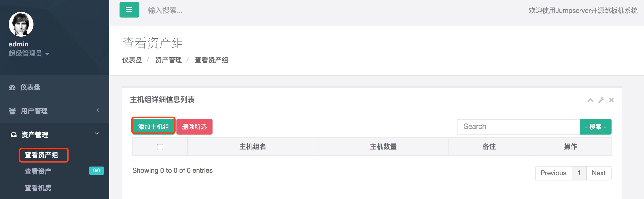Viewport: 644px width, 199px height.
Task: Click the 添加主机组 button
Action: (154, 127)
